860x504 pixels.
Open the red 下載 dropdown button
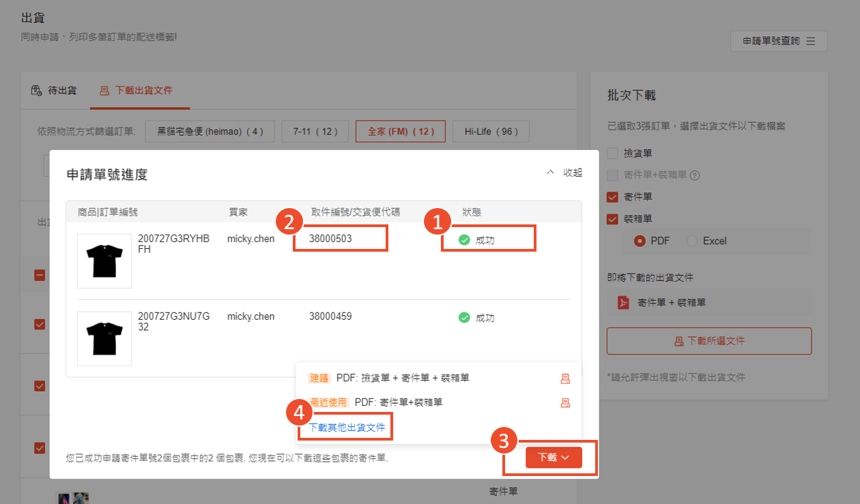(x=554, y=458)
